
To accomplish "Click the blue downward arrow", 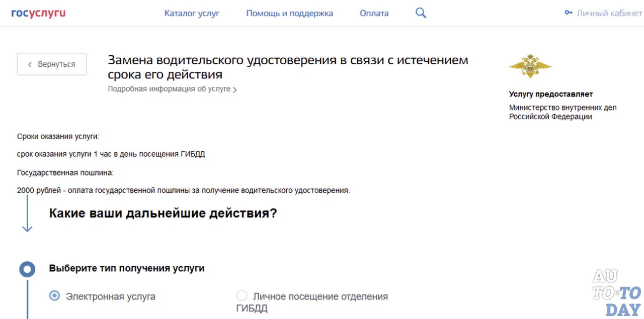I will [x=27, y=214].
